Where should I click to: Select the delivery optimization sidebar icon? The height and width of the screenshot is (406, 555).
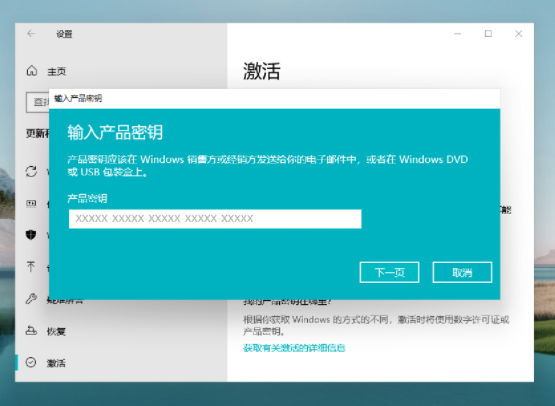click(31, 203)
